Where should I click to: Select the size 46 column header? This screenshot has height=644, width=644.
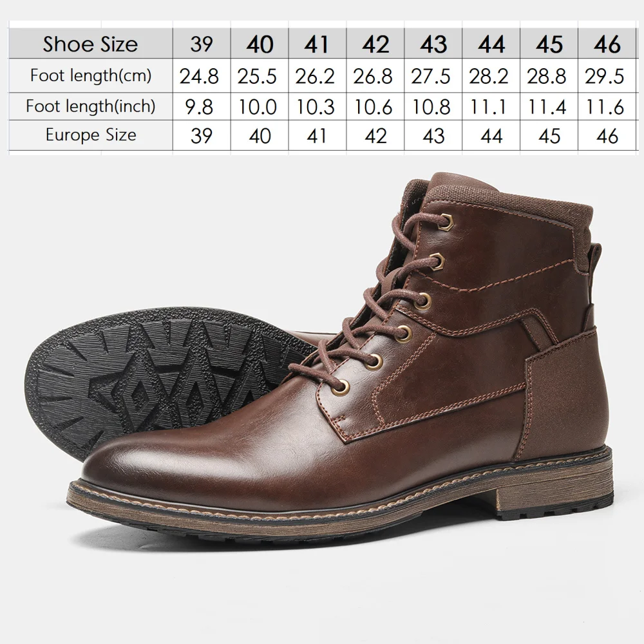pos(607,44)
